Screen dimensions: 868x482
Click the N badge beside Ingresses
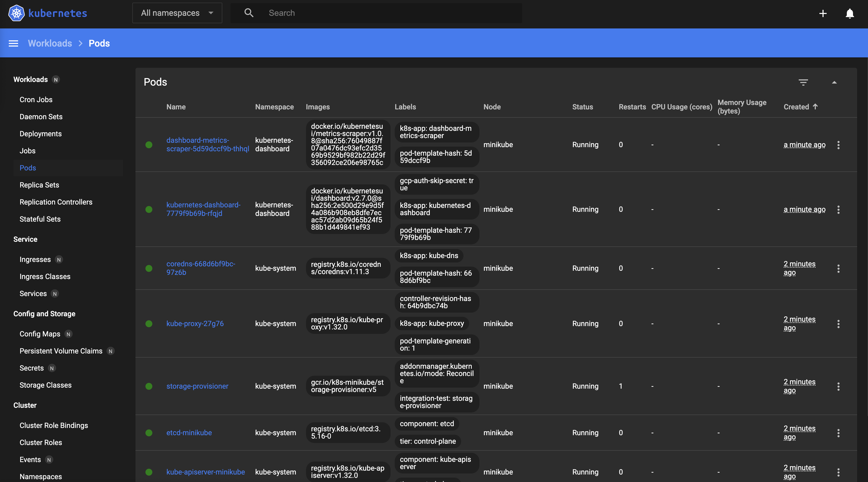tap(59, 260)
